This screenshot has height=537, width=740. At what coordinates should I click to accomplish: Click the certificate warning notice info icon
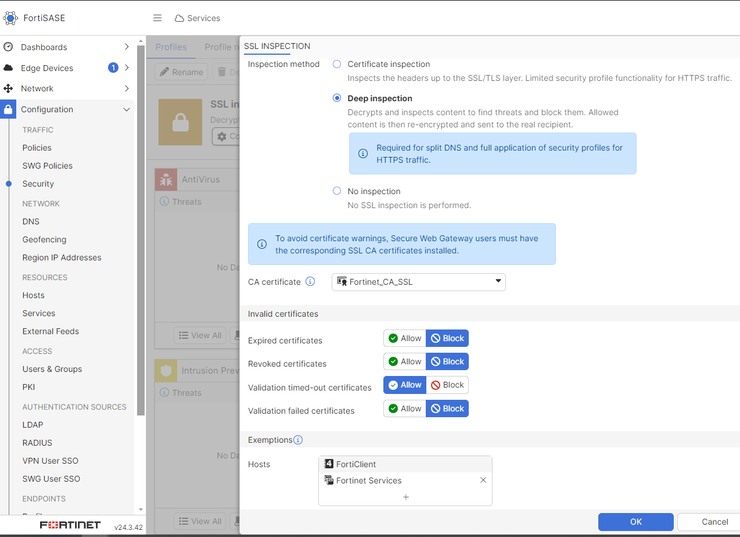click(x=261, y=244)
